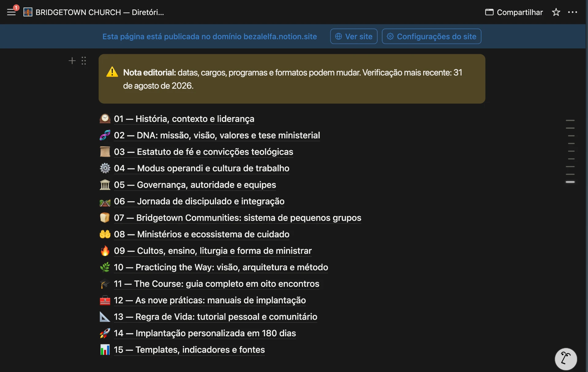Click the Bridgetown Church page icon in header
This screenshot has height=372, width=588.
coord(28,12)
